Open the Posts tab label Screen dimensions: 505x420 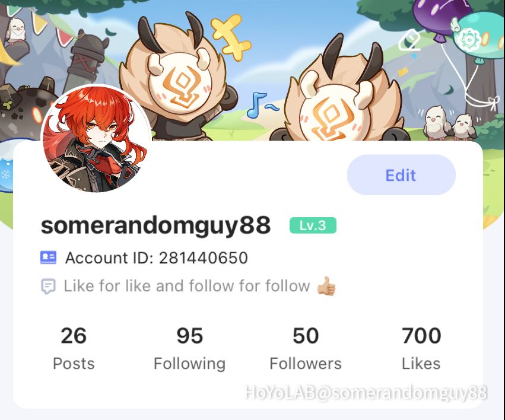[x=74, y=364]
